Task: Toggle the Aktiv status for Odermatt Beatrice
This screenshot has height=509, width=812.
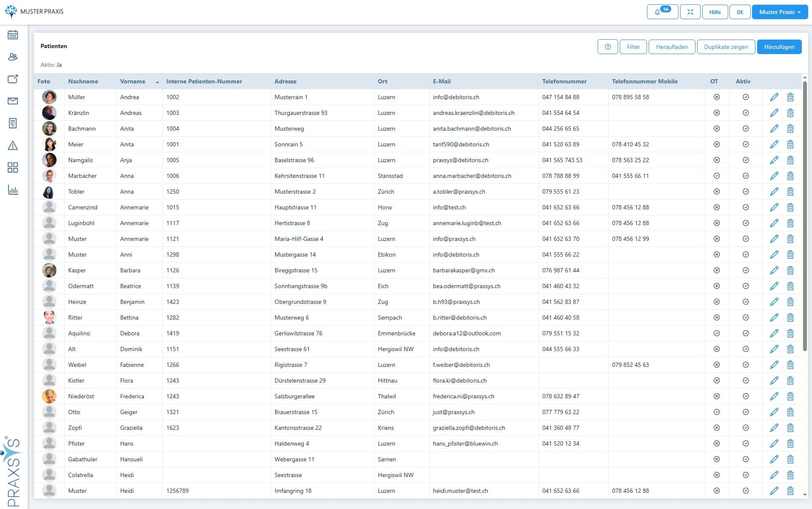Action: tap(746, 286)
